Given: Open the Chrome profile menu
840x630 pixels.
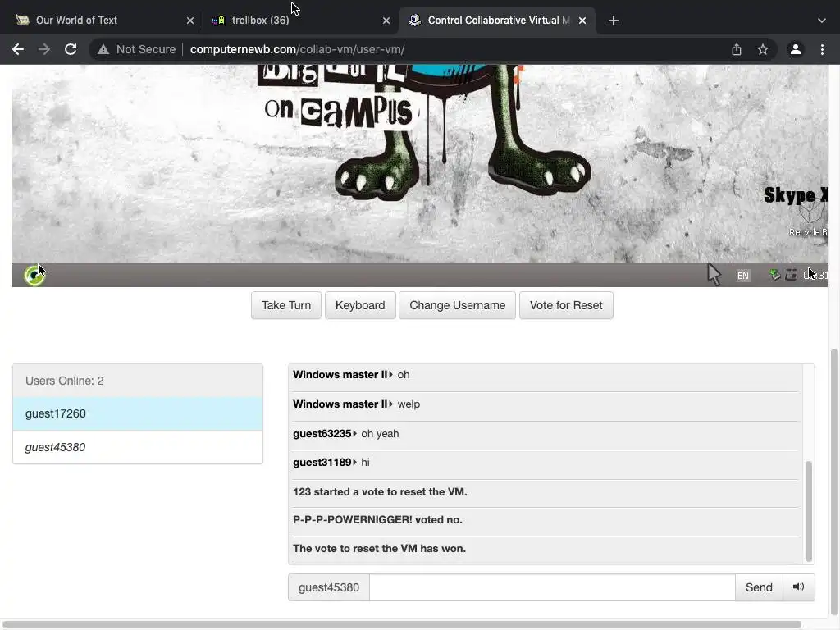Looking at the screenshot, I should coord(796,49).
